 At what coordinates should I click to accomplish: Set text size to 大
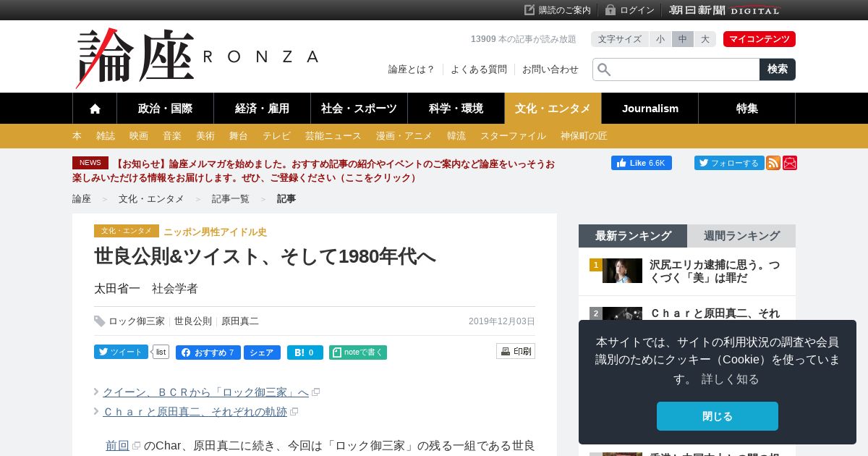point(705,39)
